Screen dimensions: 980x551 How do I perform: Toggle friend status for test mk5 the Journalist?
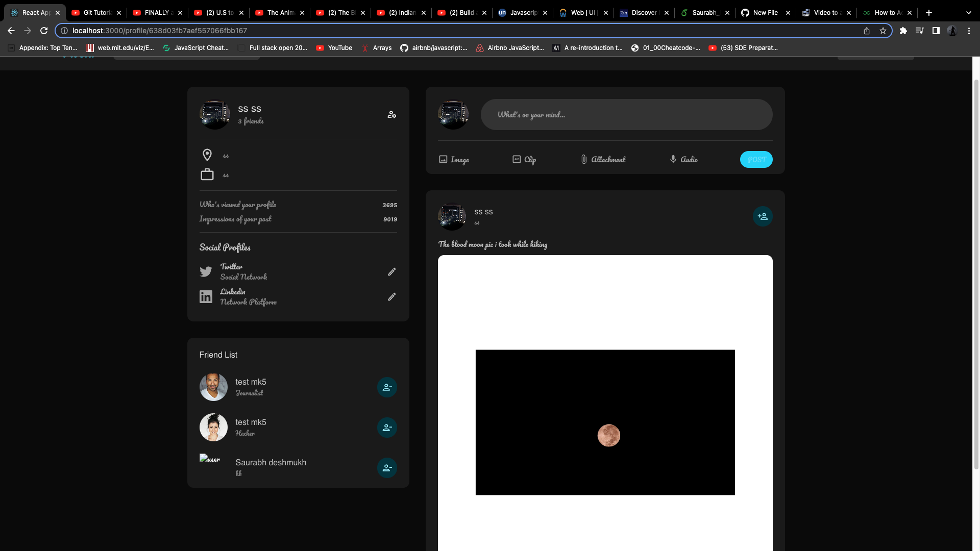click(387, 387)
